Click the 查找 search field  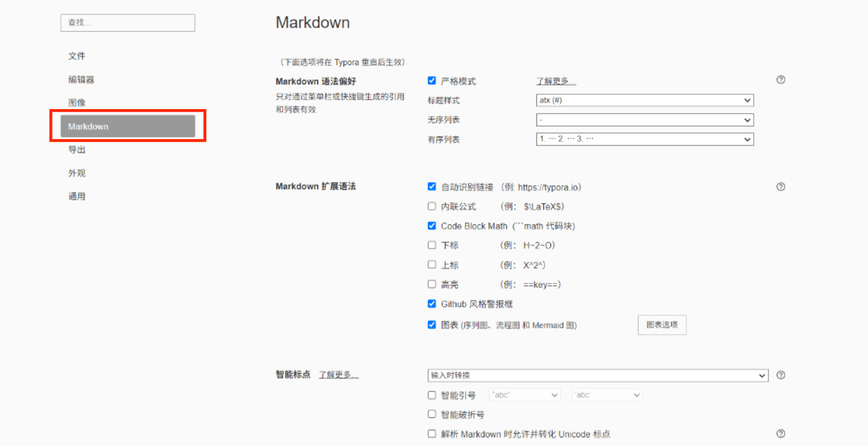pos(128,23)
